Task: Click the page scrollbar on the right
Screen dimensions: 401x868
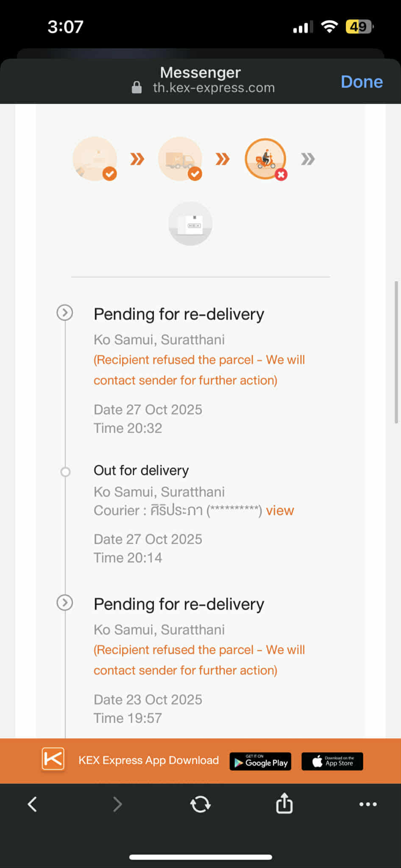Action: pyautogui.click(x=396, y=352)
